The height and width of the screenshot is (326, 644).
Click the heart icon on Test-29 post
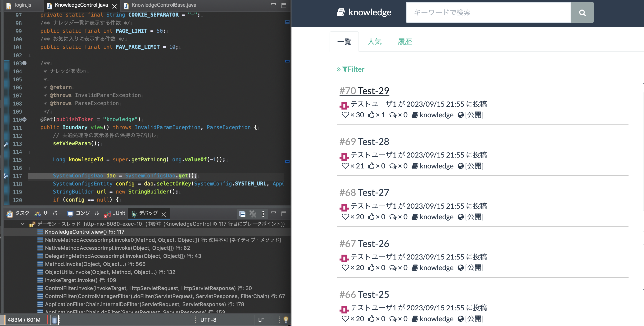tap(346, 115)
